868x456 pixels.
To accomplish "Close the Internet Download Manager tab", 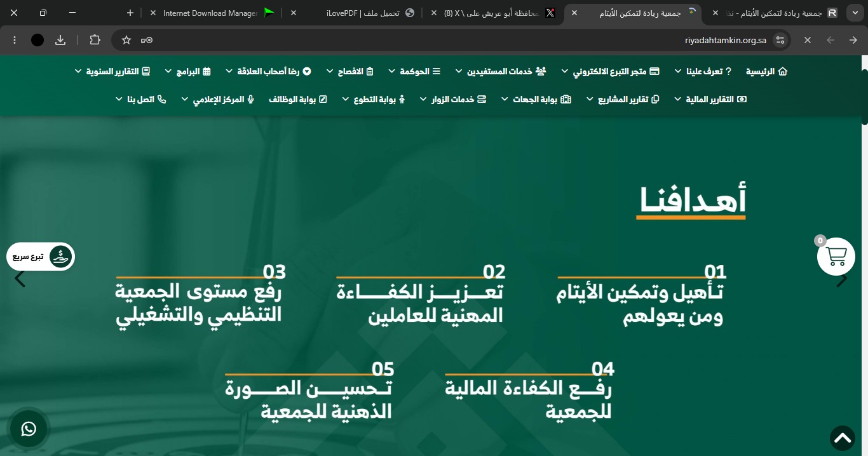I will click(x=153, y=13).
